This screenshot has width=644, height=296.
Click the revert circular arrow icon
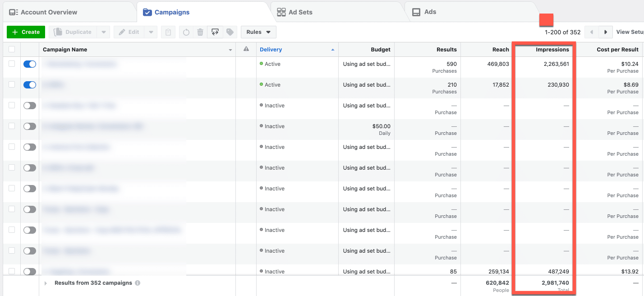(186, 32)
